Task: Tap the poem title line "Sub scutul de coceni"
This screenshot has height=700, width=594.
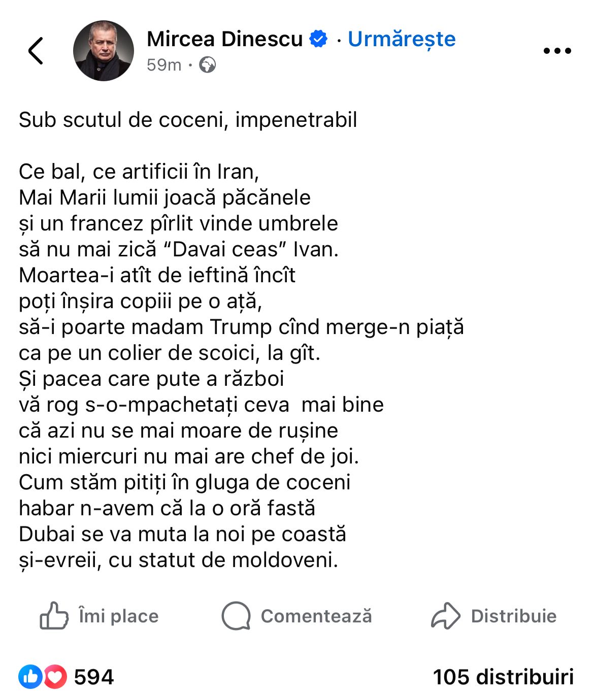Action: 188,120
